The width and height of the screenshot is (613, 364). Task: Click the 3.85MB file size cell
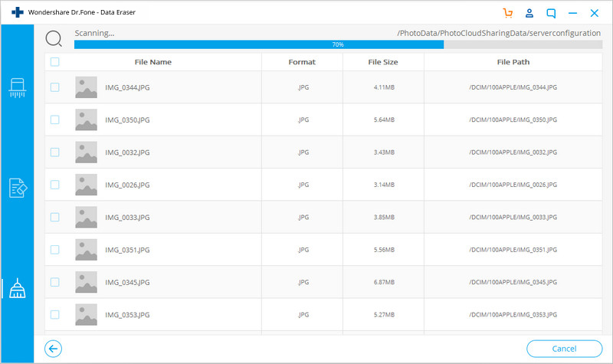point(384,217)
